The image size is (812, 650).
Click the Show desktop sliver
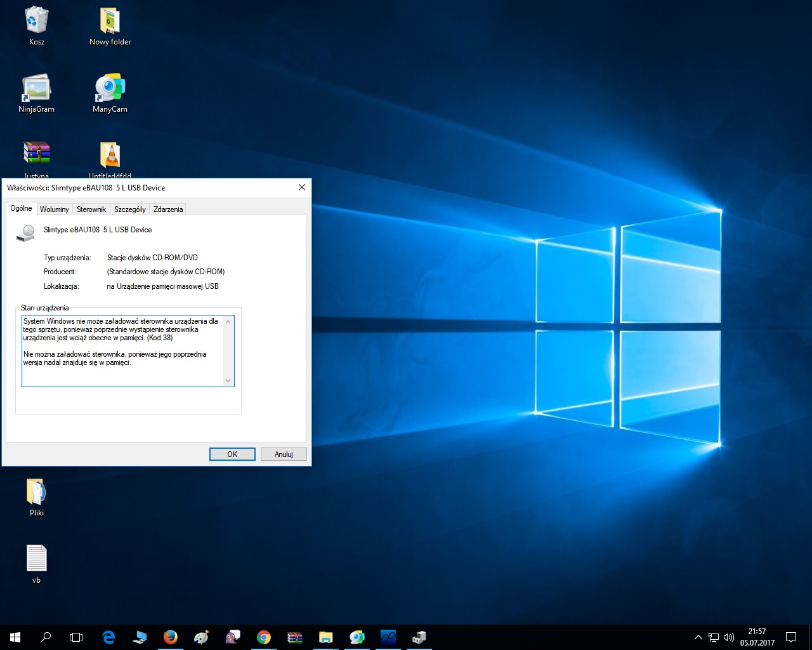[810, 637]
